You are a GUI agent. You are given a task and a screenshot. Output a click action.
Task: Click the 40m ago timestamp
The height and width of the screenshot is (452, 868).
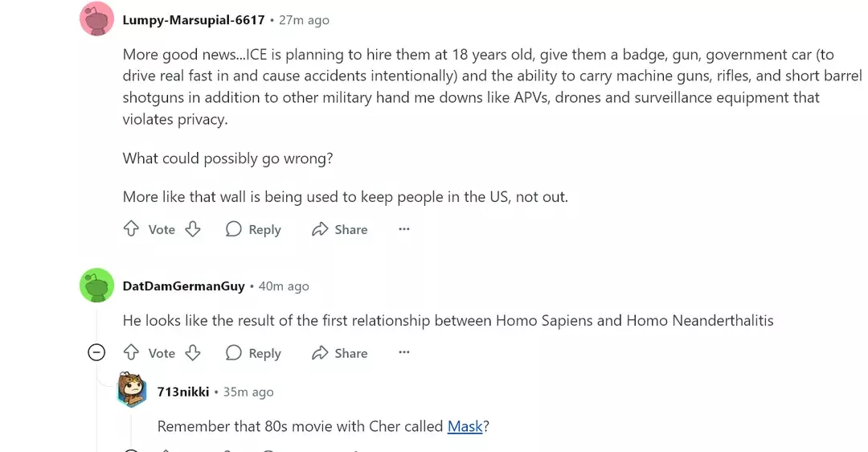(x=284, y=286)
